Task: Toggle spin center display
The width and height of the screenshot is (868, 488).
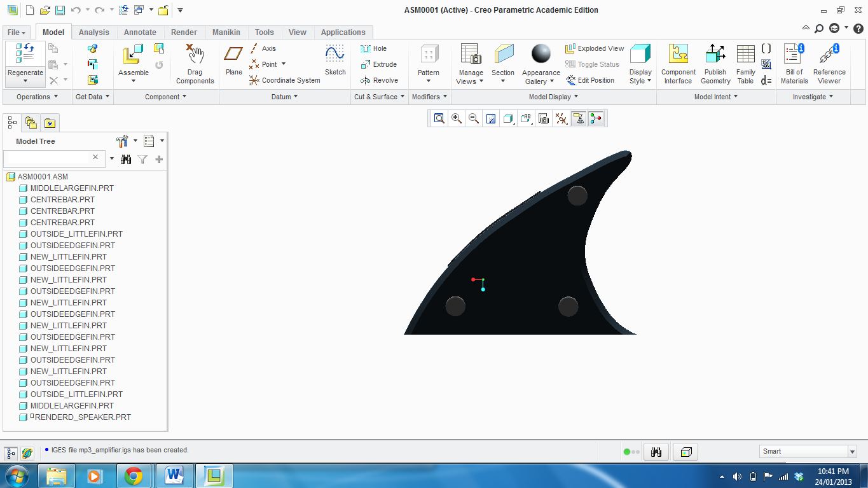Action: tap(596, 118)
